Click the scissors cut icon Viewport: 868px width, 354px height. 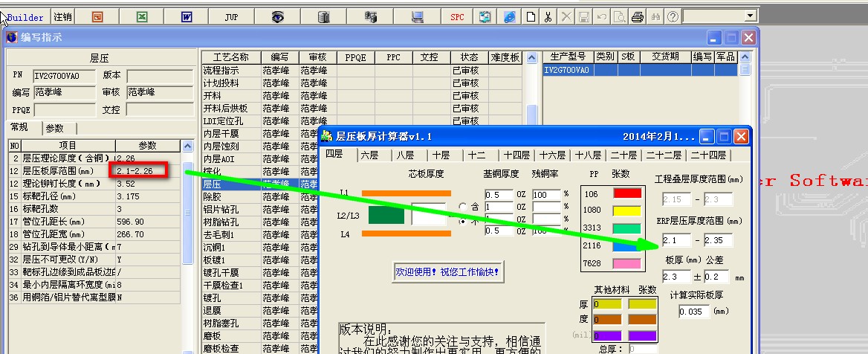pyautogui.click(x=548, y=17)
